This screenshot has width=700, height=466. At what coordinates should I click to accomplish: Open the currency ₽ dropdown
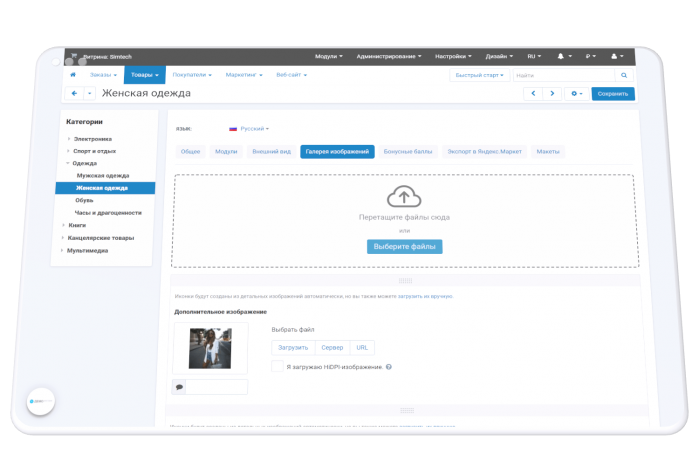pyautogui.click(x=591, y=56)
